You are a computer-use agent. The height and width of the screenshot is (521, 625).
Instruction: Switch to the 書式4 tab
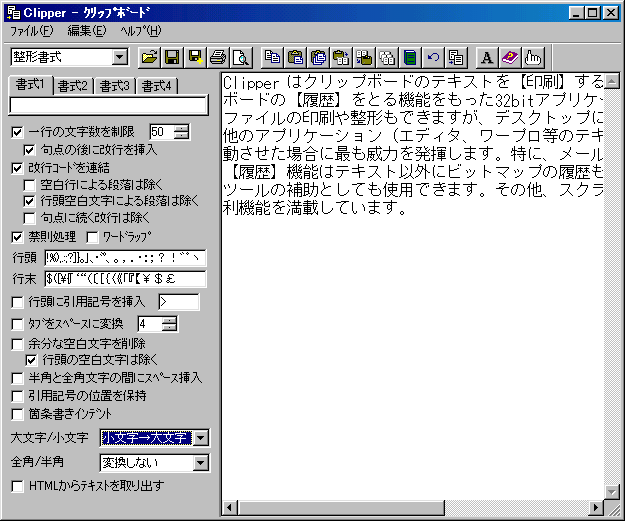tap(157, 86)
